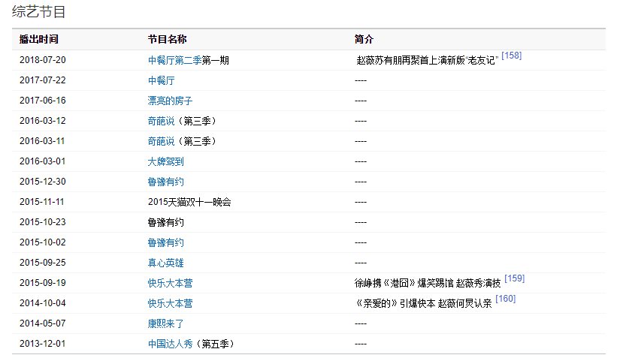Open the 康熙来了 link
This screenshot has width=617, height=364.
(165, 323)
